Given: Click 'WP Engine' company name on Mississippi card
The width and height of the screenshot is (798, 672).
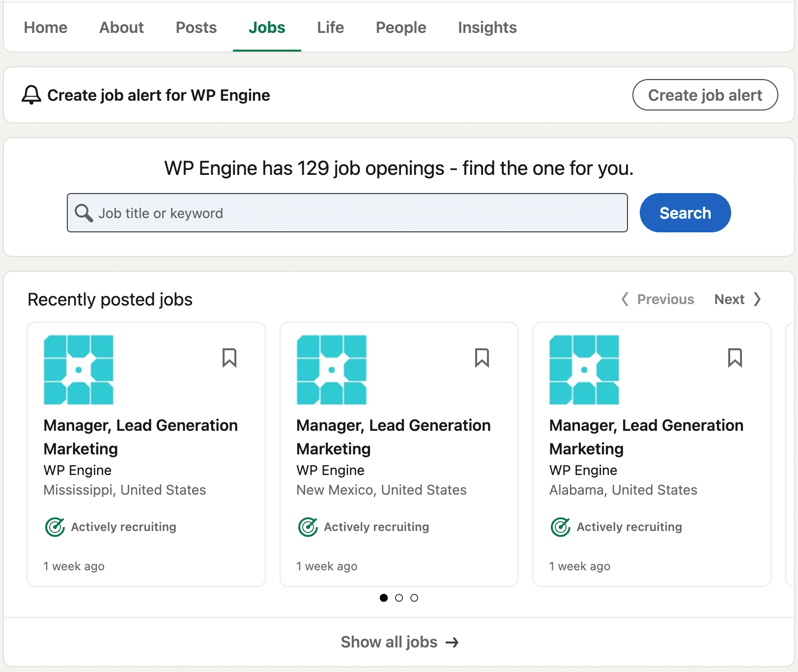Looking at the screenshot, I should tap(78, 470).
